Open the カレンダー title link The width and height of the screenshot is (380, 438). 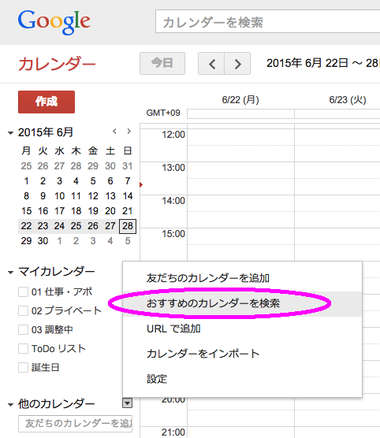[57, 64]
